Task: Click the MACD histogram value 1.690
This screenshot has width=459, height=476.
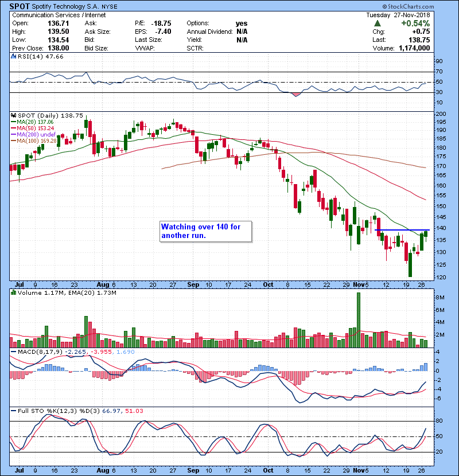Action: point(125,352)
